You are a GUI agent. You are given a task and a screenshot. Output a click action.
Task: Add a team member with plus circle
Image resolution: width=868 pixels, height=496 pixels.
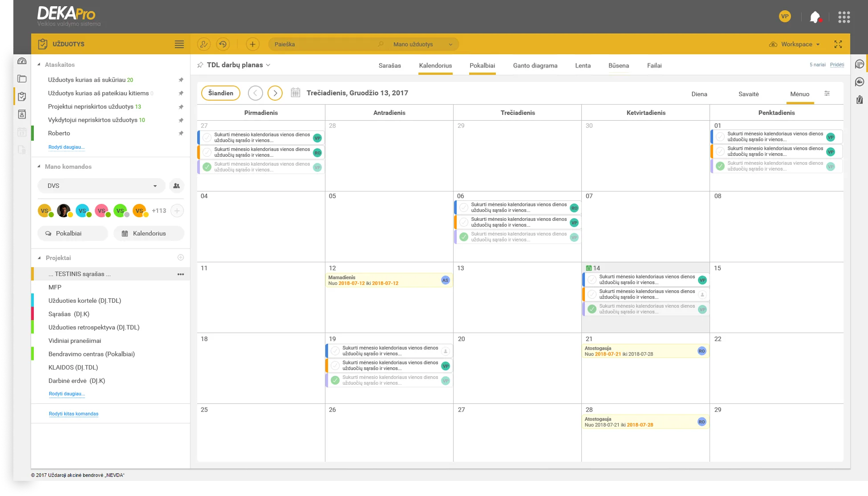click(177, 211)
